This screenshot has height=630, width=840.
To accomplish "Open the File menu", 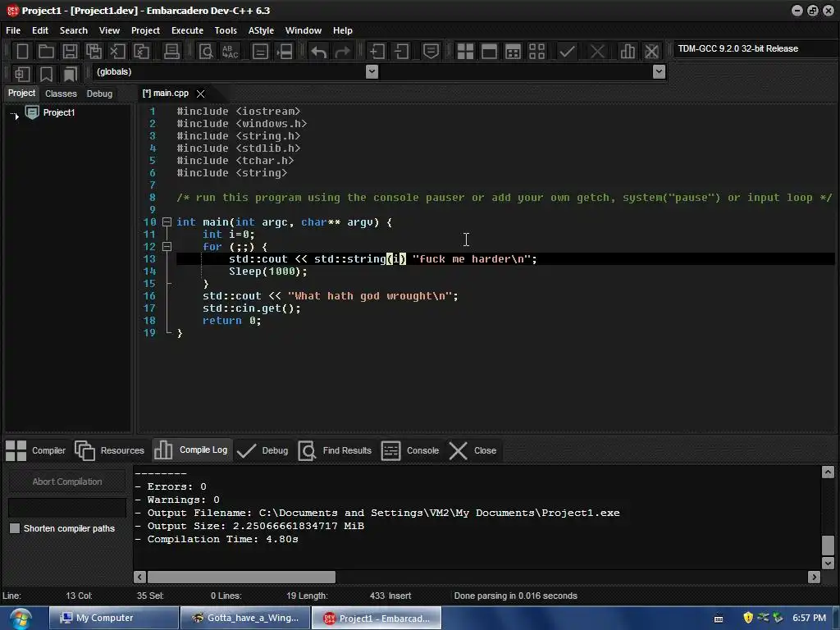I will tap(13, 30).
